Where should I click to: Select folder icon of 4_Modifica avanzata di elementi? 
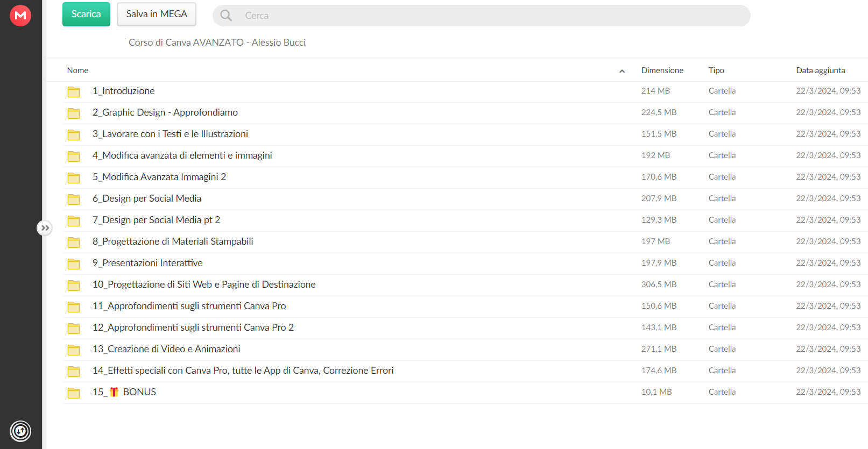point(74,156)
